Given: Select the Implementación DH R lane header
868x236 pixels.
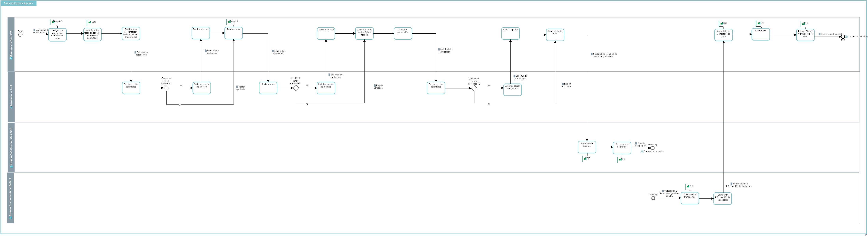Looking at the screenshot, I should coord(11,97).
